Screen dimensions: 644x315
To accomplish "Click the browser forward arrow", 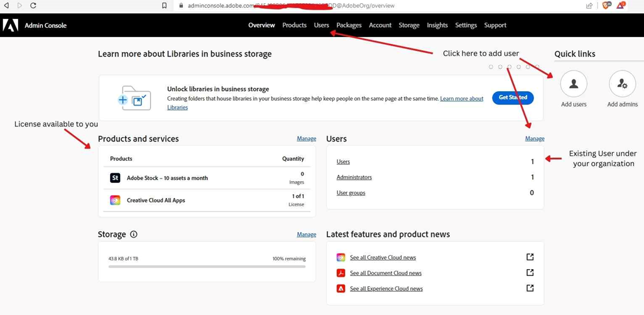I will [19, 6].
